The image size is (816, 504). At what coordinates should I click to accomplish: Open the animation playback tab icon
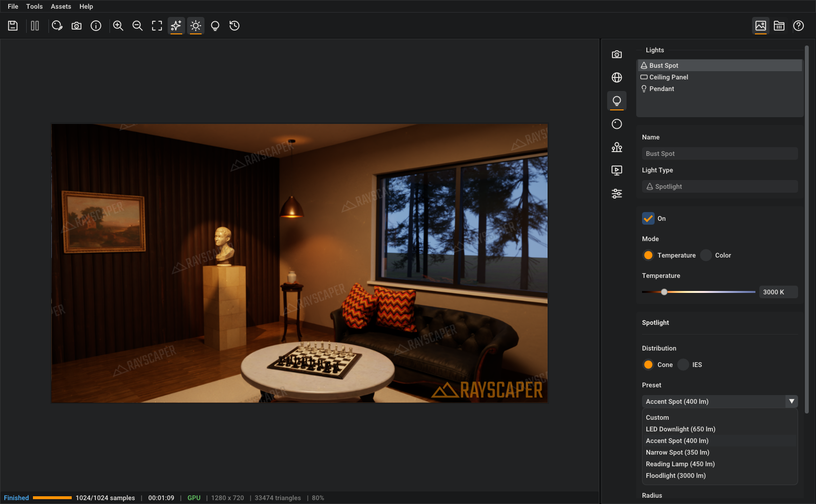(x=617, y=170)
